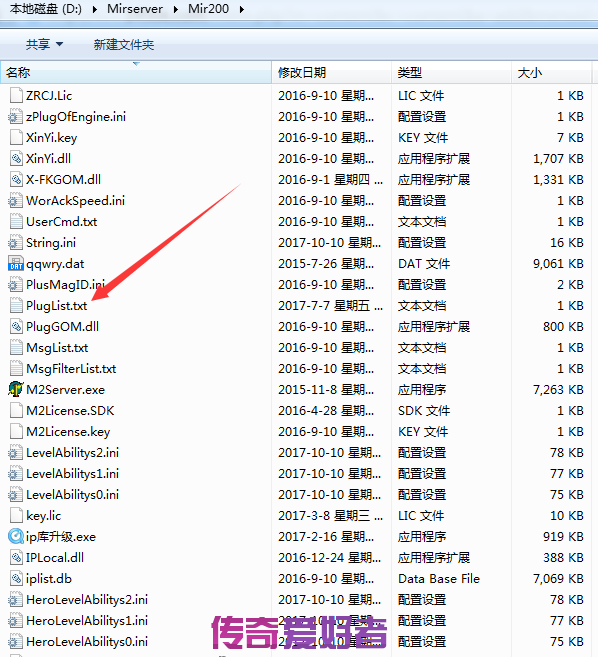
Task: Click the 919 KB size value
Action: point(563,537)
